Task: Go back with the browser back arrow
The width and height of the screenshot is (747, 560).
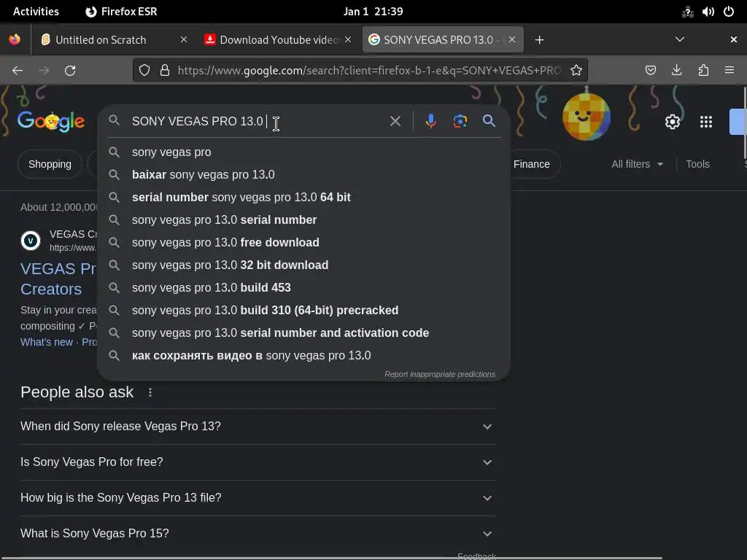Action: (x=18, y=71)
